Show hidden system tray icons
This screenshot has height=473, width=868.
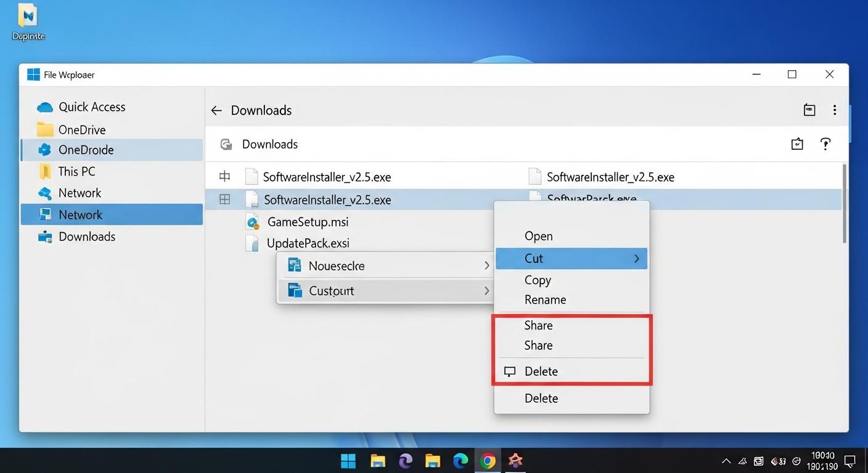click(726, 460)
